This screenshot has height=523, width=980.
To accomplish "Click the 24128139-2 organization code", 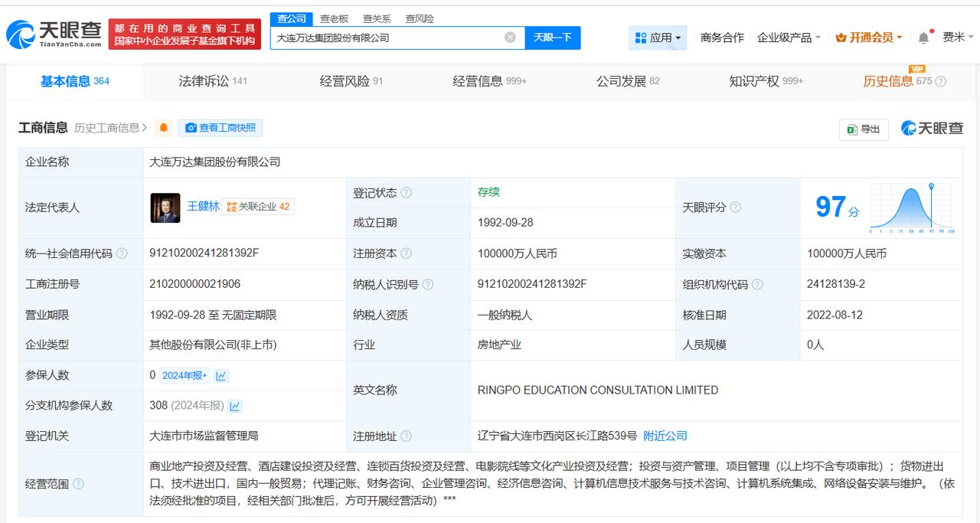I will (836, 283).
